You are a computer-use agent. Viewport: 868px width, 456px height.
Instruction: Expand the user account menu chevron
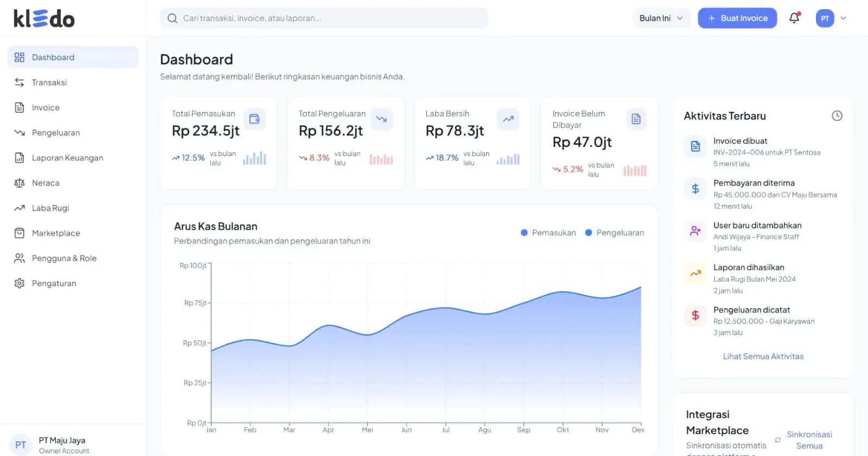coord(843,18)
